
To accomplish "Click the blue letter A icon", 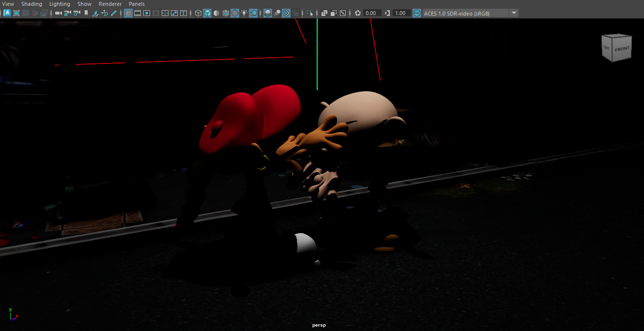I will pos(7,13).
